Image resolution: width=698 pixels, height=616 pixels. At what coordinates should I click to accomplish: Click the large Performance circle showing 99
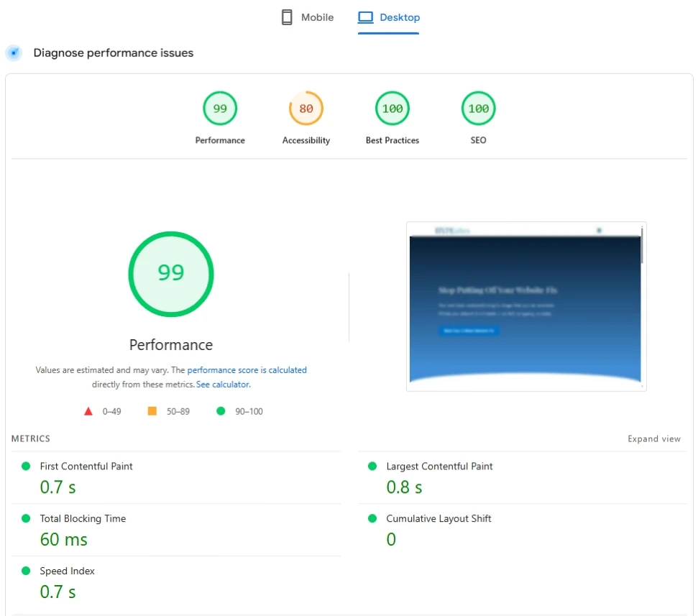[170, 274]
